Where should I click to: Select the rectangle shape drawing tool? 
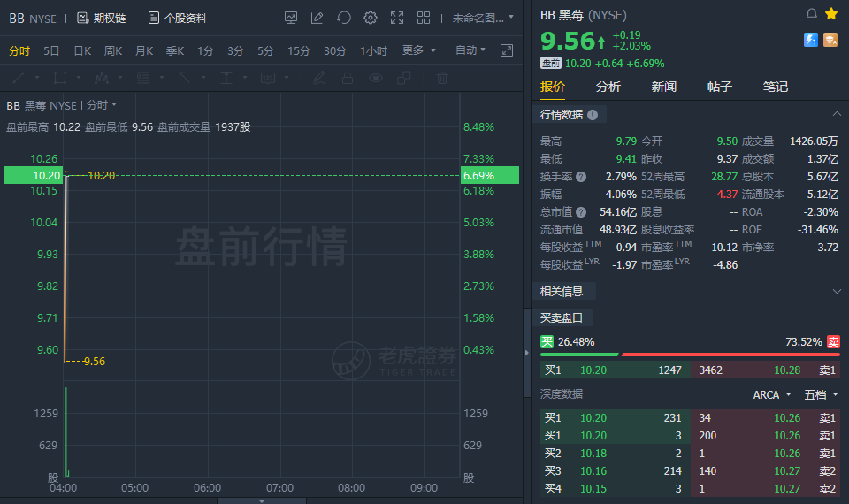(x=60, y=78)
